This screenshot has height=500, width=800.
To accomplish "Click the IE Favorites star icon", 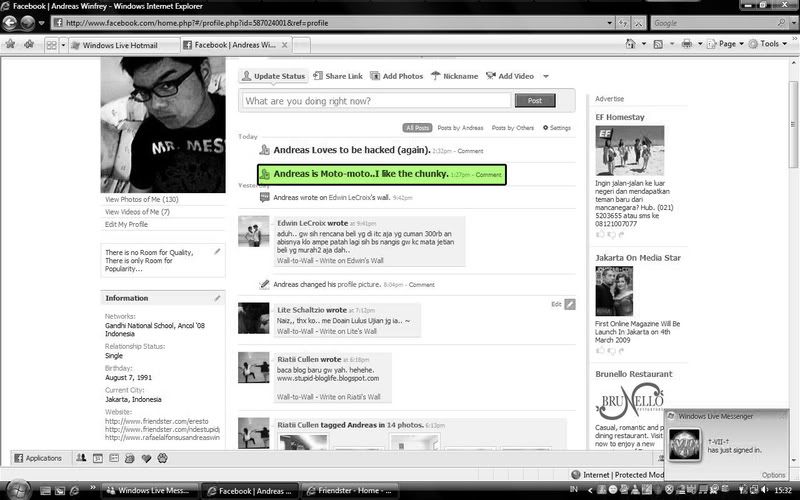I will [x=11, y=45].
